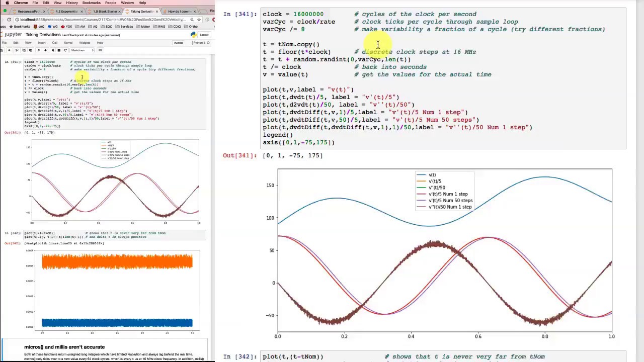Open the Window menu in macOS menu bar
The height and width of the screenshot is (362, 644).
(x=127, y=3)
